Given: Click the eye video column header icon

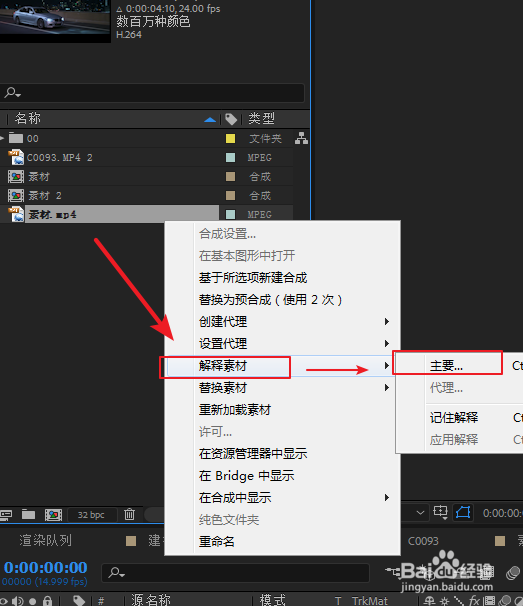Looking at the screenshot, I should point(3,601).
